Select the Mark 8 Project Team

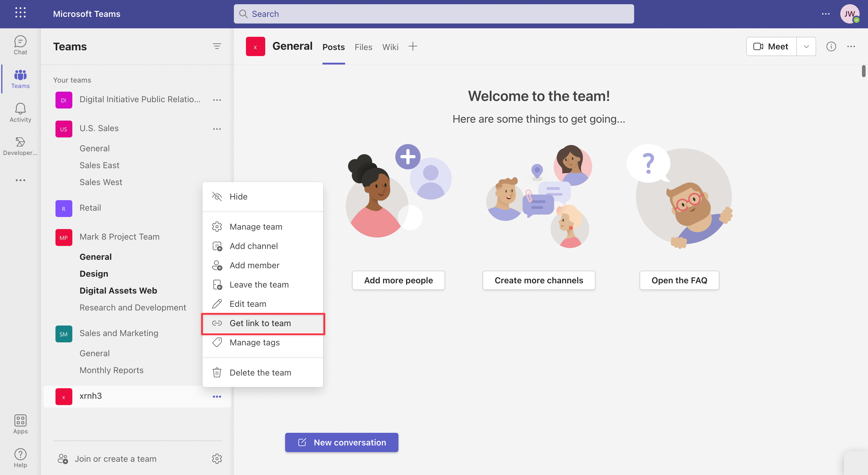click(119, 237)
